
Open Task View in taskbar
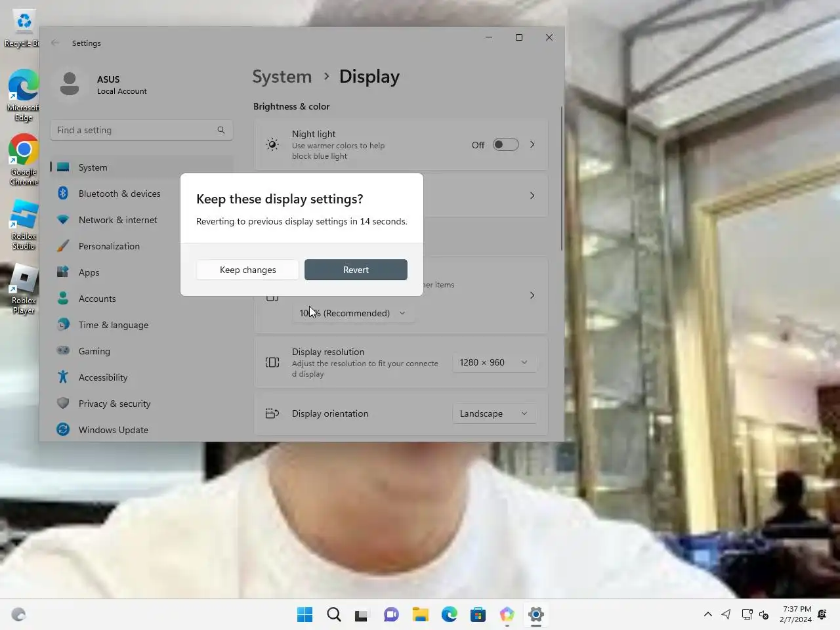pyautogui.click(x=362, y=615)
